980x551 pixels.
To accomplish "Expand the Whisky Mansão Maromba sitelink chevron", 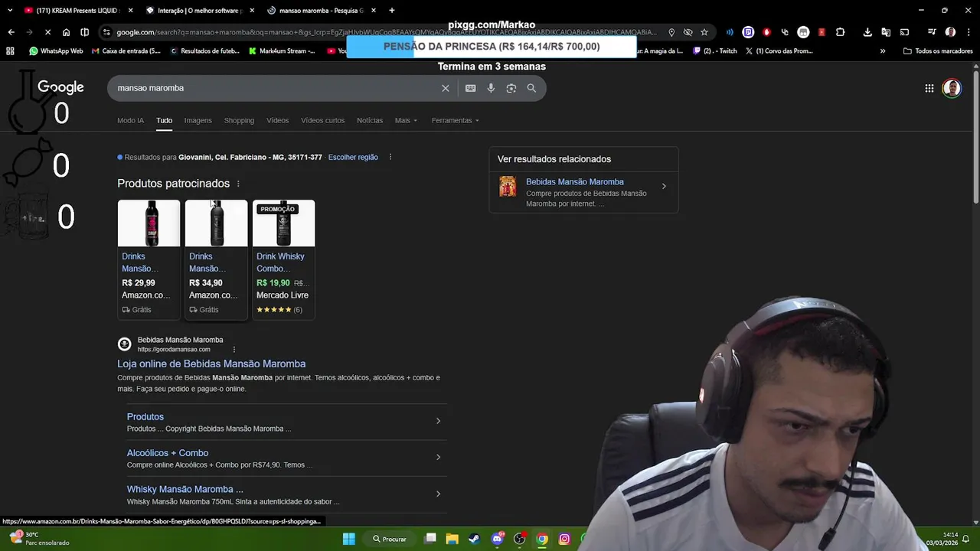I will point(438,494).
